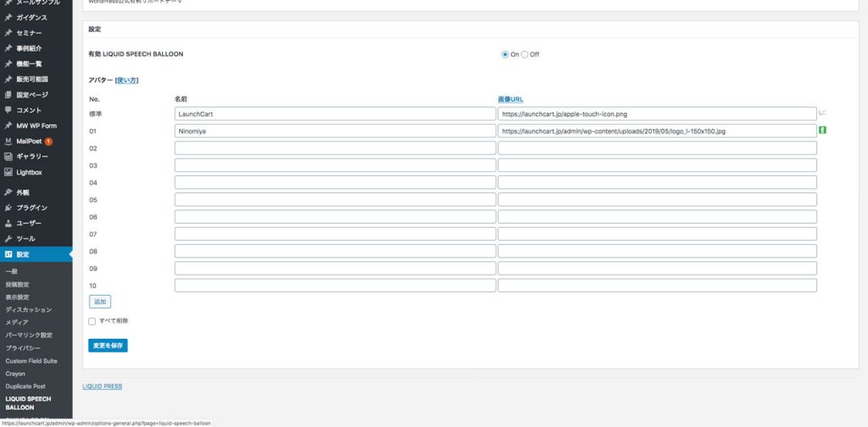This screenshot has height=427, width=868.
Task: Click the name field containing LaunchCart
Action: [335, 114]
